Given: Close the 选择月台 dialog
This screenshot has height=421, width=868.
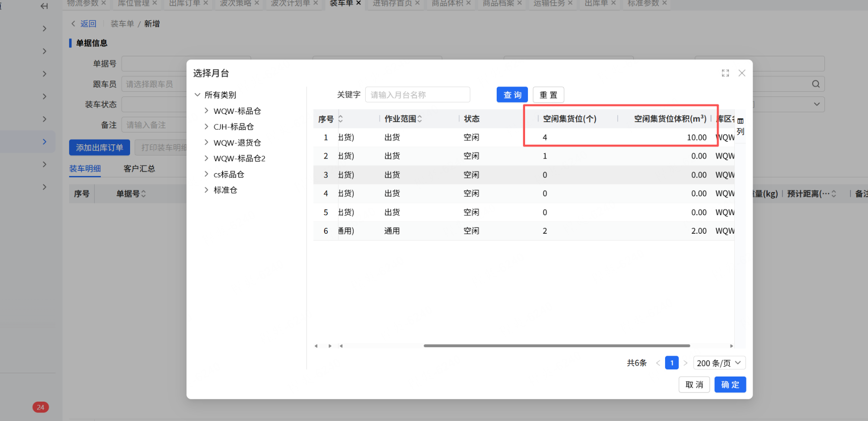Looking at the screenshot, I should pyautogui.click(x=742, y=73).
